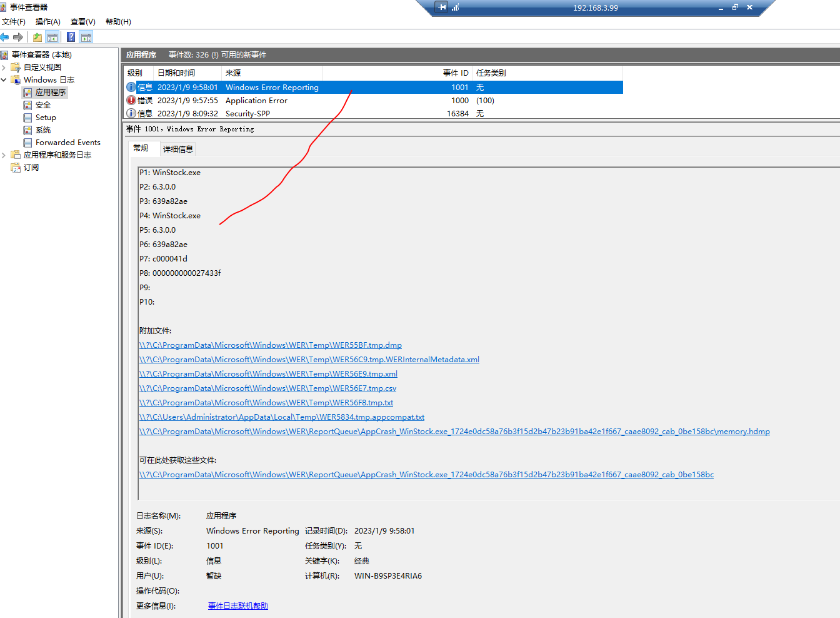Select Forwarded Events in the tree
This screenshot has width=840, height=618.
pyautogui.click(x=68, y=143)
